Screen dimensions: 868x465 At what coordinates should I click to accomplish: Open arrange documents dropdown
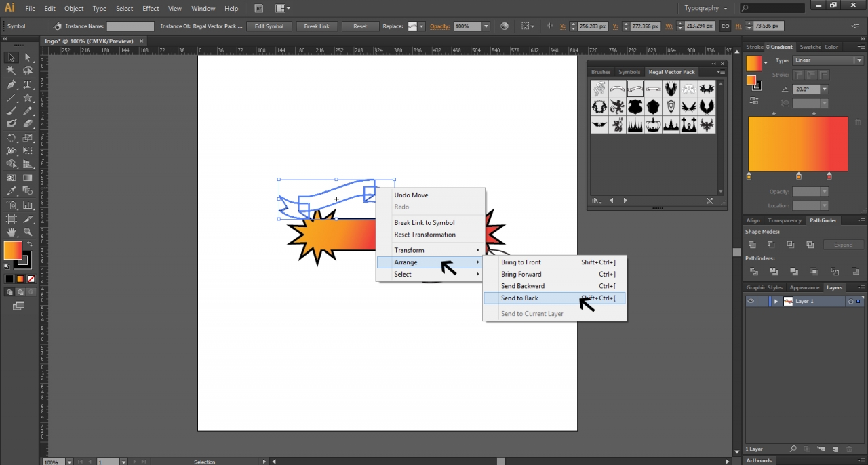click(x=283, y=8)
